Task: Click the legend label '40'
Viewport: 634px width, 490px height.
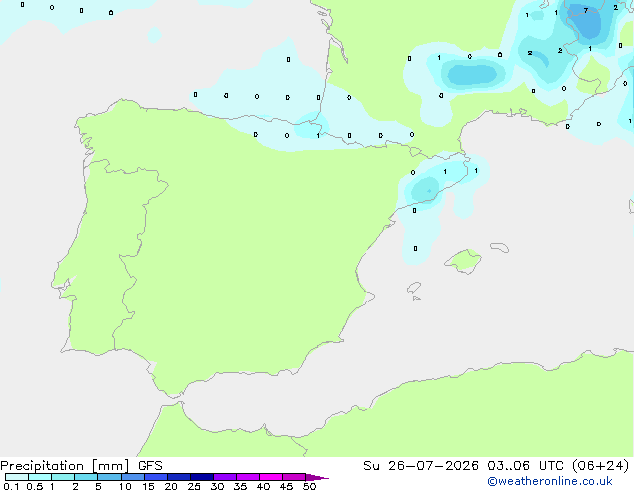Action: (263, 486)
